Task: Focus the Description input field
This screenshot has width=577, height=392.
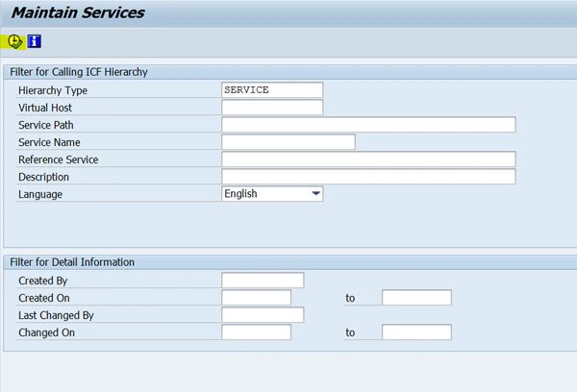Action: [368, 177]
